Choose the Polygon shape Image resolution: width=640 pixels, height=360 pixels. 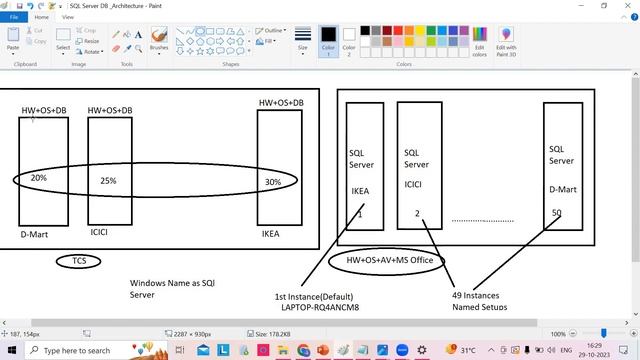click(x=230, y=31)
